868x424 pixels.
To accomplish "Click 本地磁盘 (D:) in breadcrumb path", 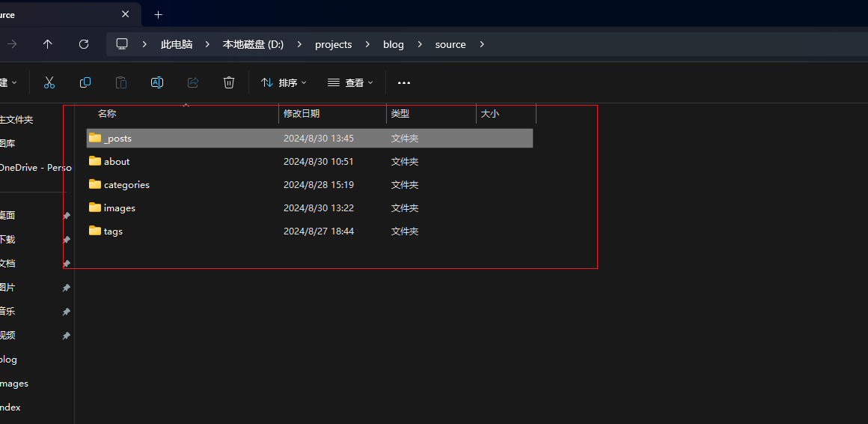I will coord(253,44).
